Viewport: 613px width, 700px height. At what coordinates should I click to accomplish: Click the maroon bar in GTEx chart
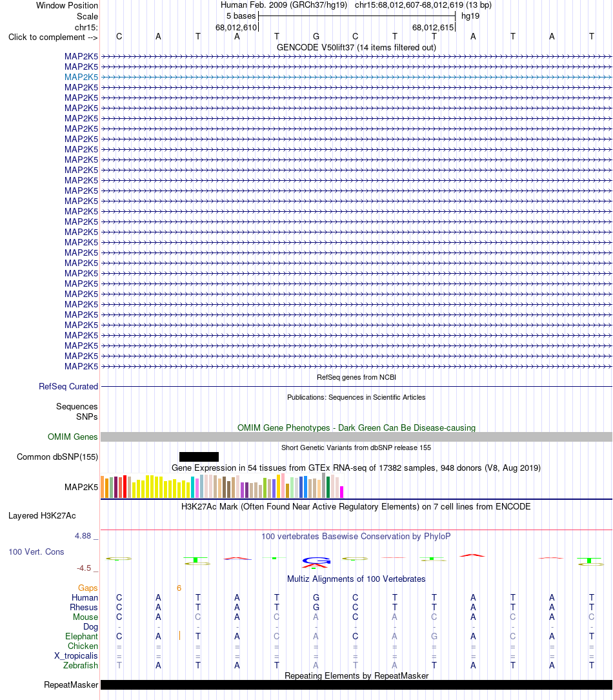point(116,487)
